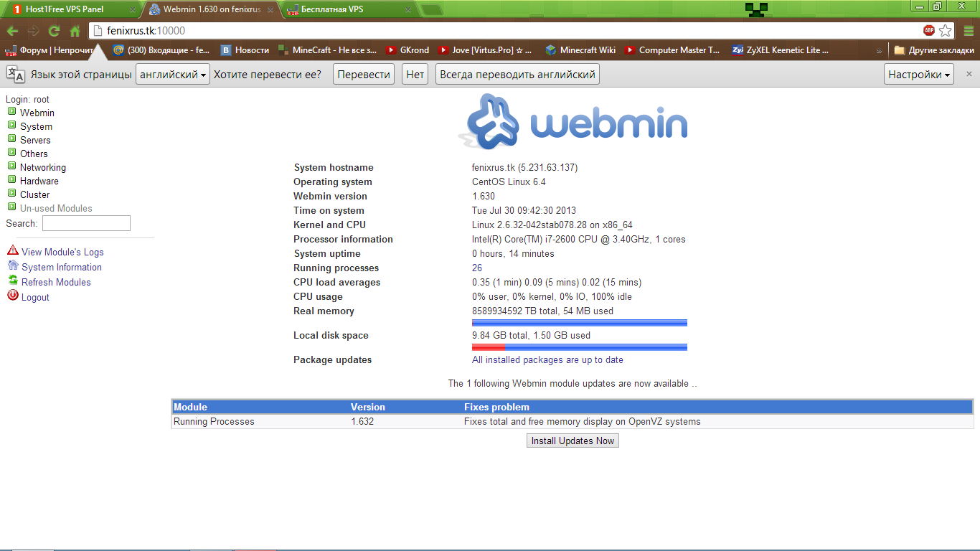Open the Новости VK bookmark
Viewport: 980px width, 551px height.
pos(245,50)
